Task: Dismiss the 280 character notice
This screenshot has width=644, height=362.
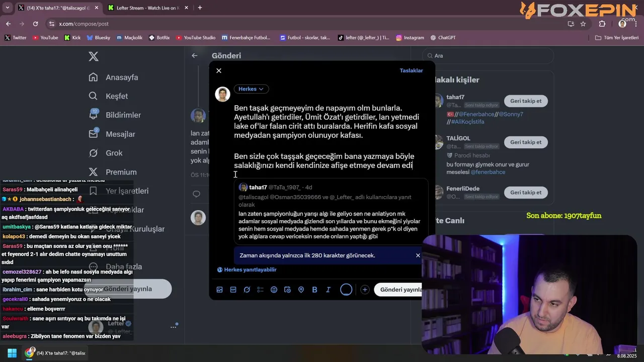Action: click(418, 255)
